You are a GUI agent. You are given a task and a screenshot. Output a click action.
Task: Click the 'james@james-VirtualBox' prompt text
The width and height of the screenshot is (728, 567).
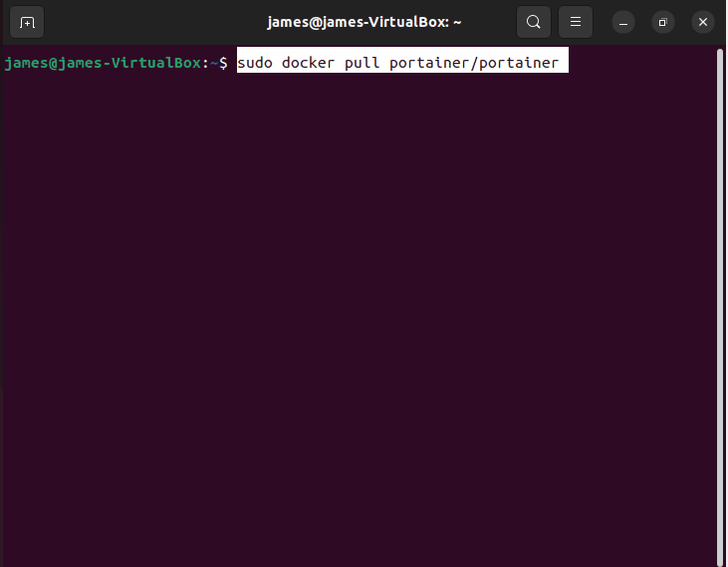pos(103,63)
